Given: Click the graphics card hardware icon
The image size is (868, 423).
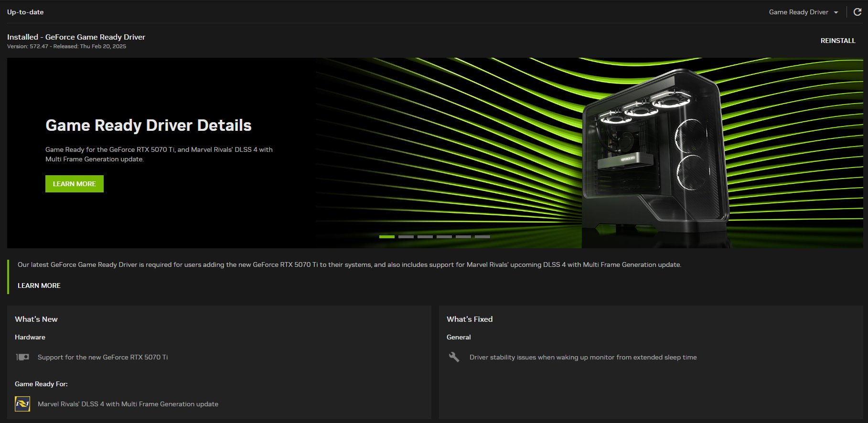Looking at the screenshot, I should tap(22, 357).
